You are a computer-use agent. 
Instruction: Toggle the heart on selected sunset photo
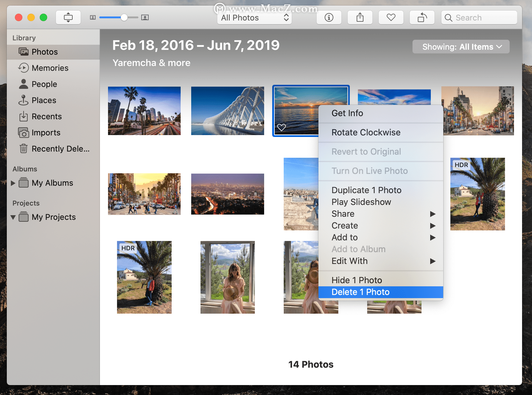point(282,127)
